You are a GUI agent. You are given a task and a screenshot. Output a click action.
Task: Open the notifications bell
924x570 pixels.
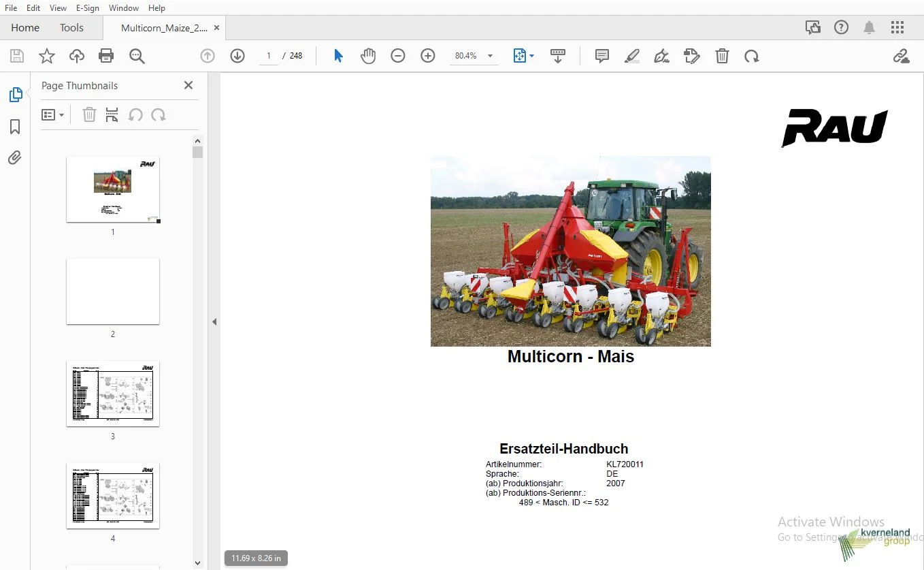click(x=869, y=27)
